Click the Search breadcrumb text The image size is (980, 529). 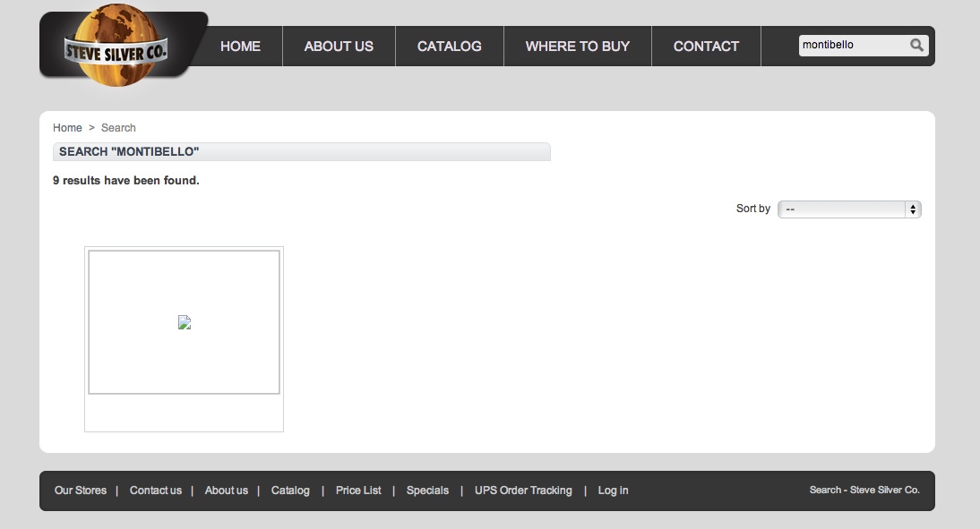coord(118,128)
